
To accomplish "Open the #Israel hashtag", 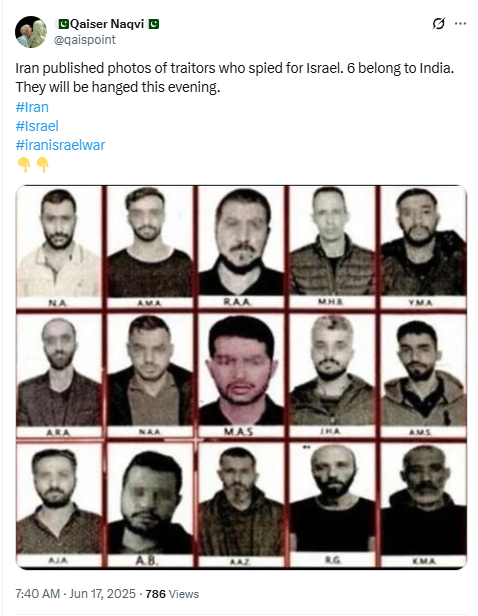I will point(37,126).
